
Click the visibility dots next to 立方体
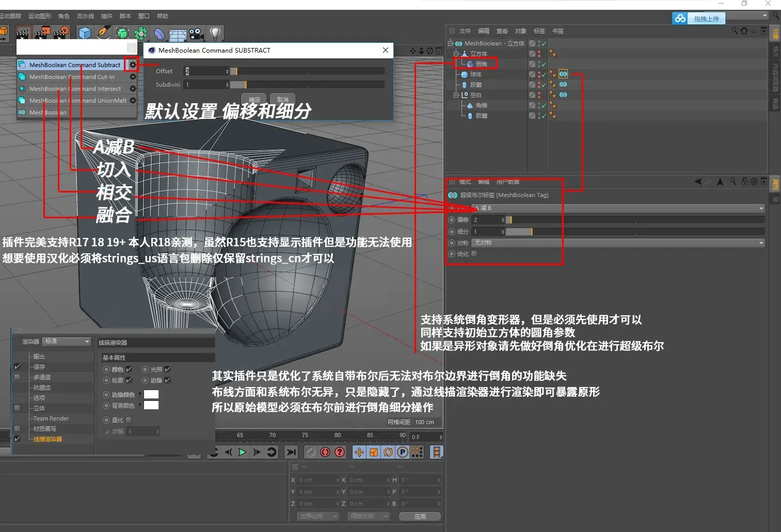(539, 53)
